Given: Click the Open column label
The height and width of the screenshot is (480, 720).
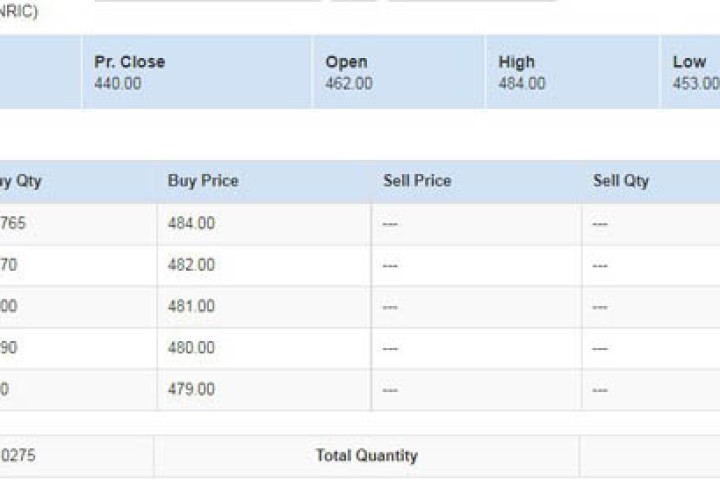Looking at the screenshot, I should click(346, 62).
